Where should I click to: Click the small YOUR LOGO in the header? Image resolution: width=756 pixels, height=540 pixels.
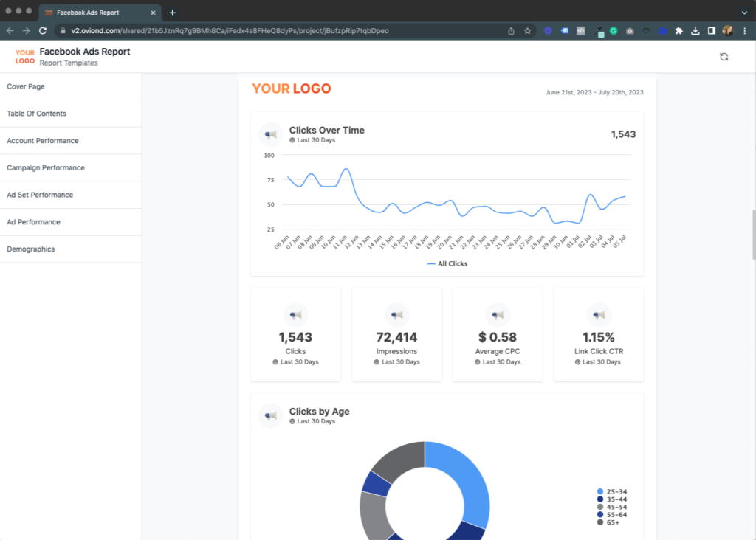pyautogui.click(x=24, y=57)
